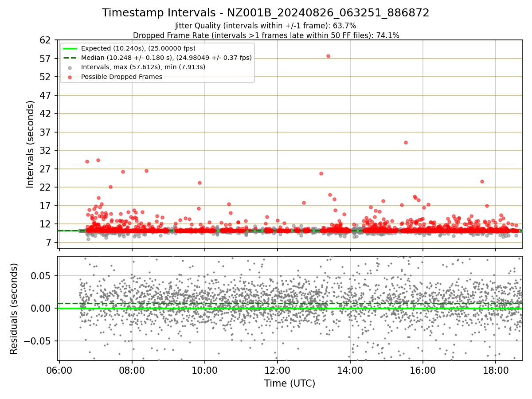Screen dimensions: 532x399
Task: Click the plot title containing NZ001B_20240826_063251_886872
Action: 266,13
